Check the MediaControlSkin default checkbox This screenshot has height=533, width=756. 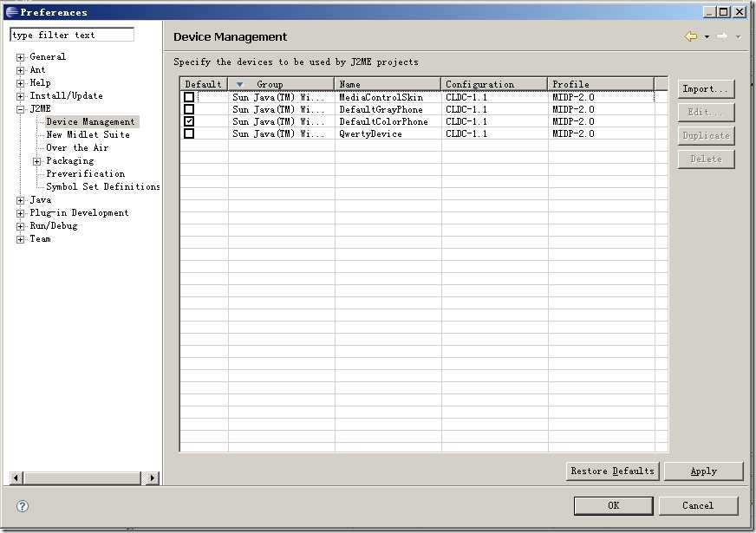coord(189,97)
